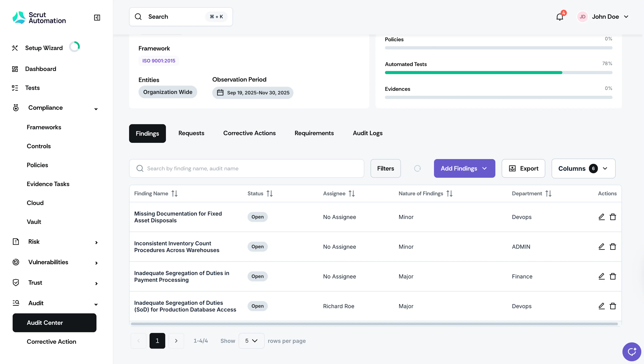Click the Filters button
Viewport: 644px width, 364px height.
(386, 168)
